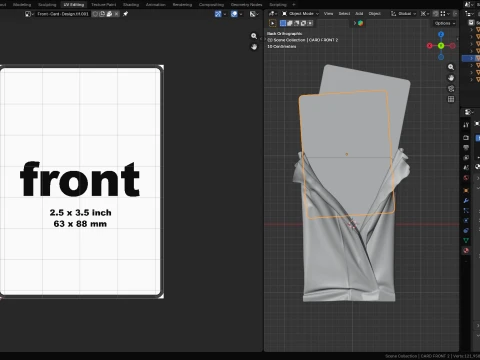This screenshot has height=360, width=480.
Task: Unlink the image with the X button
Action: [116, 14]
